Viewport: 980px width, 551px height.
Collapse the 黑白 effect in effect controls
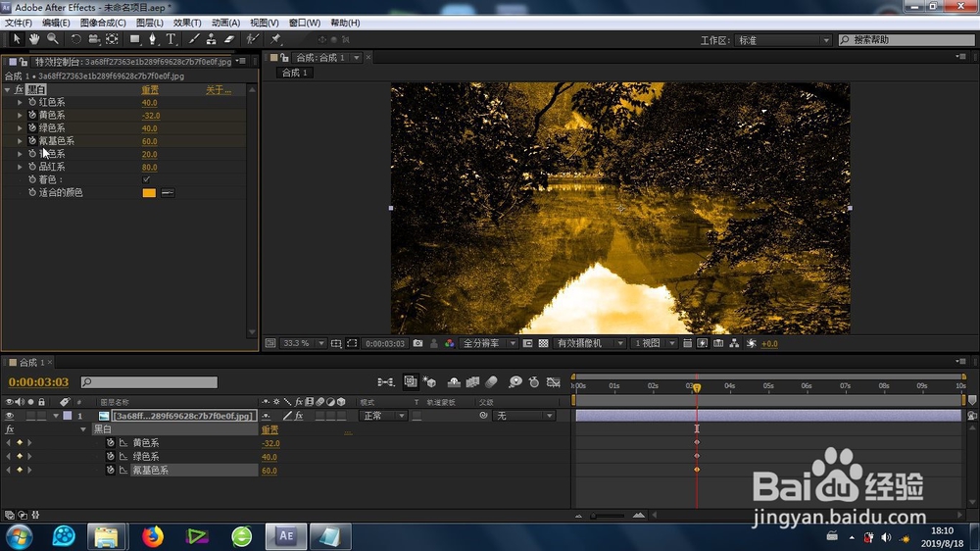pos(8,89)
